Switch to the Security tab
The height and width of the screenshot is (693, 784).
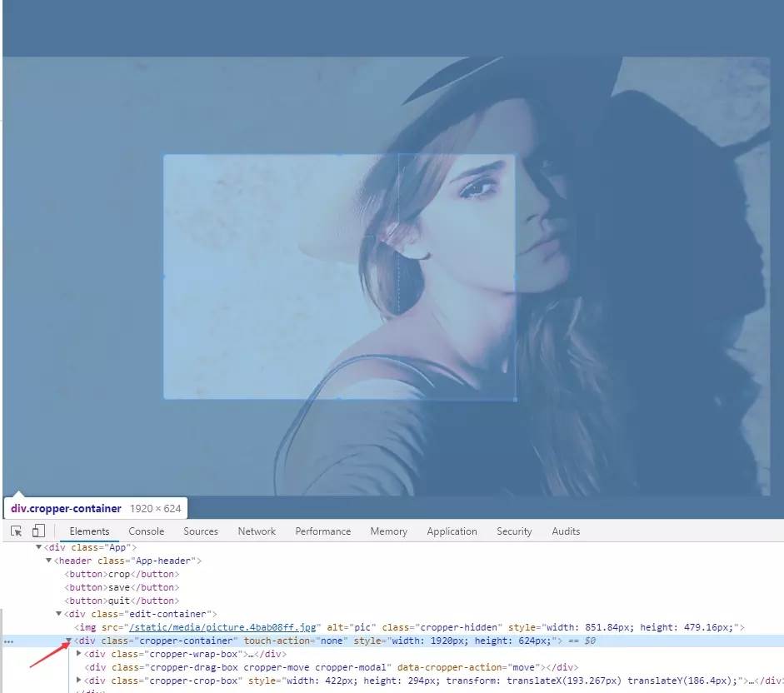click(514, 531)
